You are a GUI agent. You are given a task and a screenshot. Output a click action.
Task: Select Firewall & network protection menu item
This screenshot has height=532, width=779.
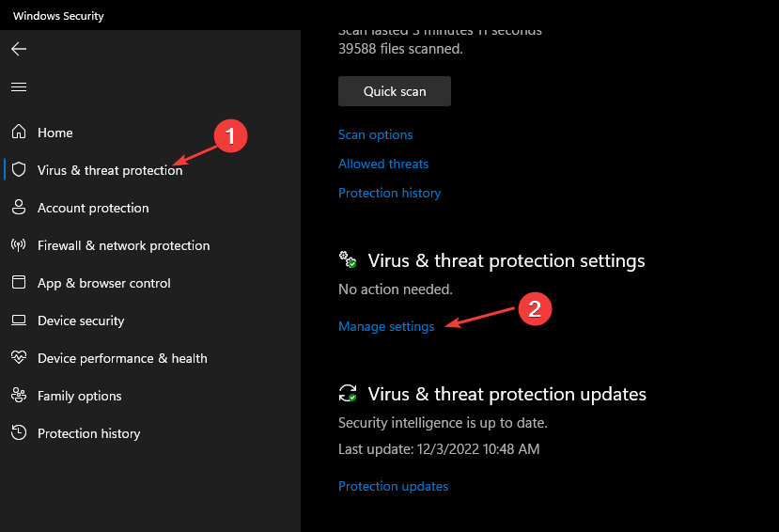pyautogui.click(x=123, y=245)
